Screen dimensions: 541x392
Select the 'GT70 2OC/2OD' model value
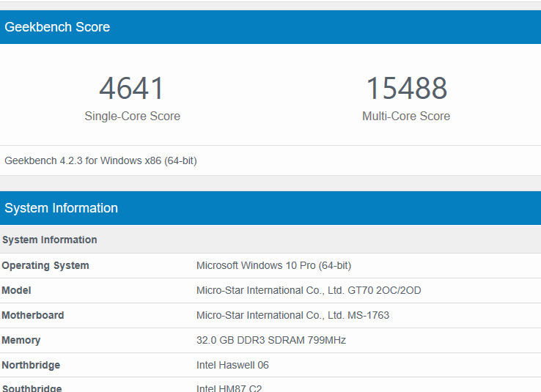pyautogui.click(x=384, y=290)
